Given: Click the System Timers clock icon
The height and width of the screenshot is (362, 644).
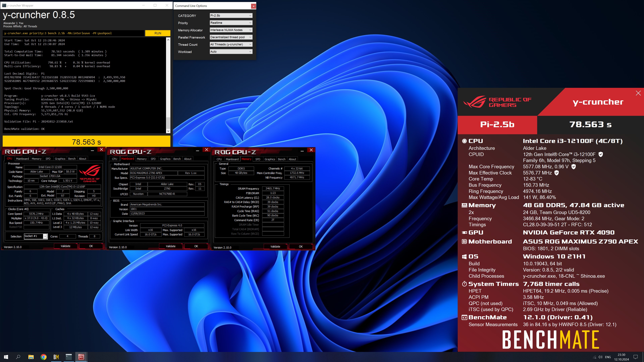Looking at the screenshot, I should 464,284.
